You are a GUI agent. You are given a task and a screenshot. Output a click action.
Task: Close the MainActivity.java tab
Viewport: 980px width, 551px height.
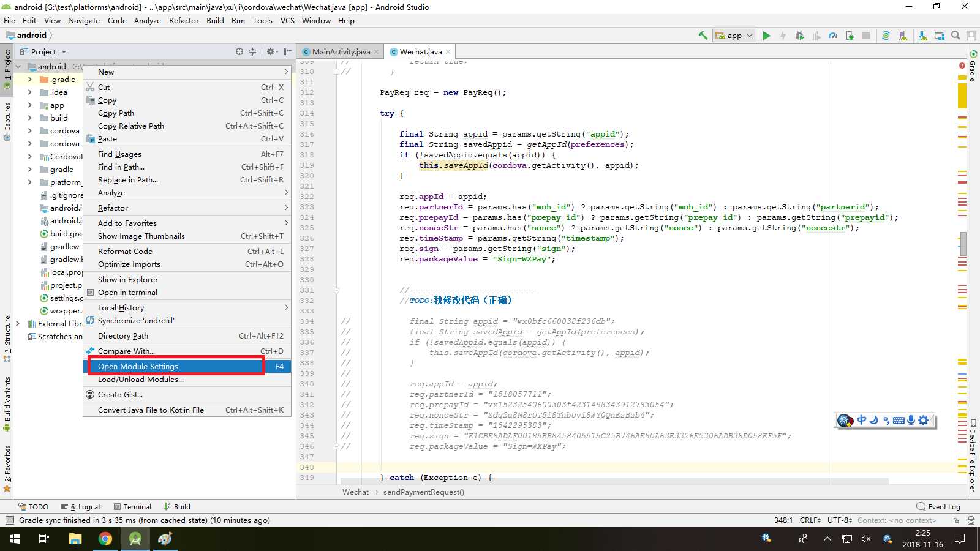click(376, 51)
